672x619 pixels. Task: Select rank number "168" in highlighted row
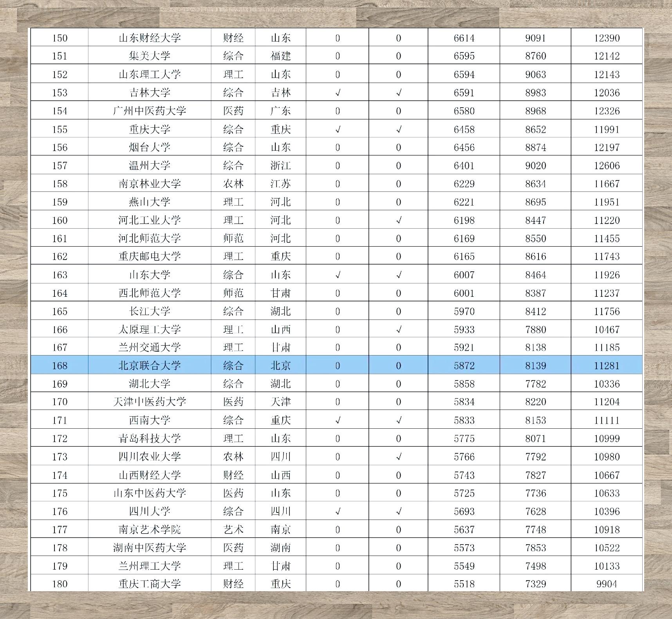(x=60, y=366)
